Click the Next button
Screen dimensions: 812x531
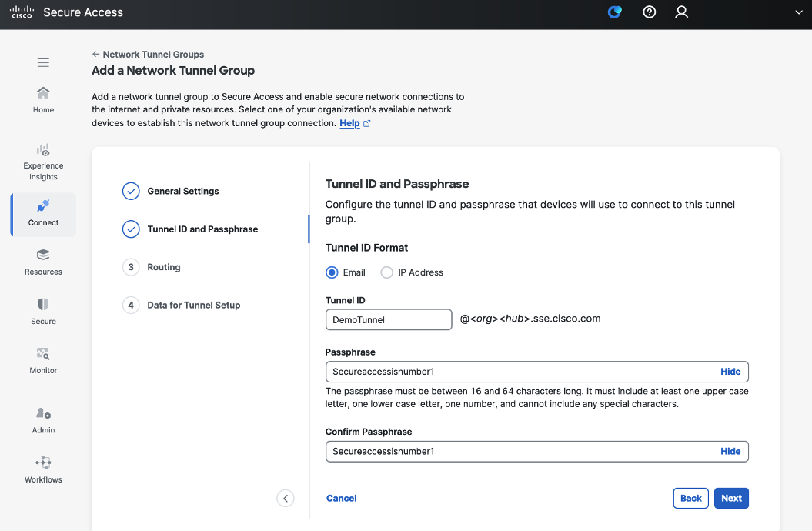click(x=731, y=499)
